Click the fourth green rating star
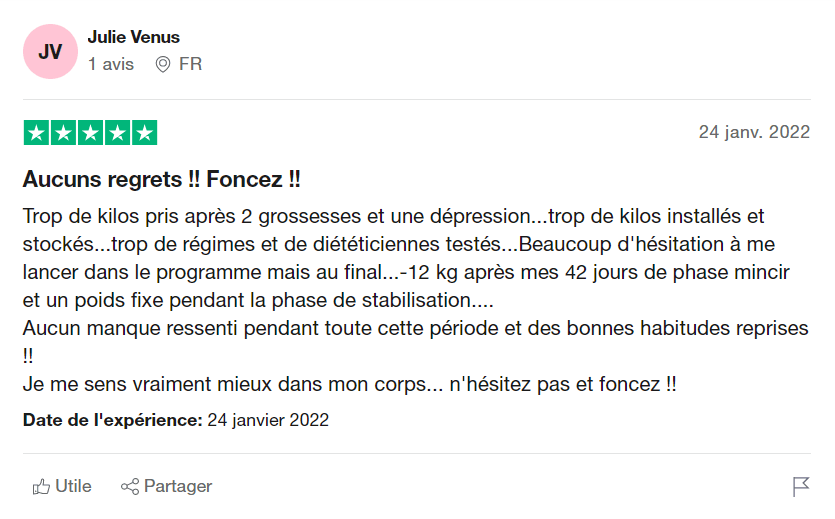 [117, 133]
